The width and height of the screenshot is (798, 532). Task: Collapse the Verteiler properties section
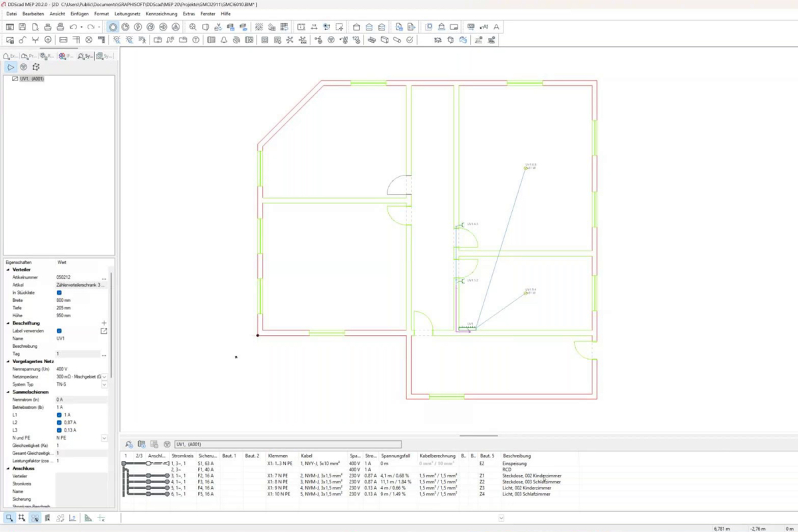8,269
